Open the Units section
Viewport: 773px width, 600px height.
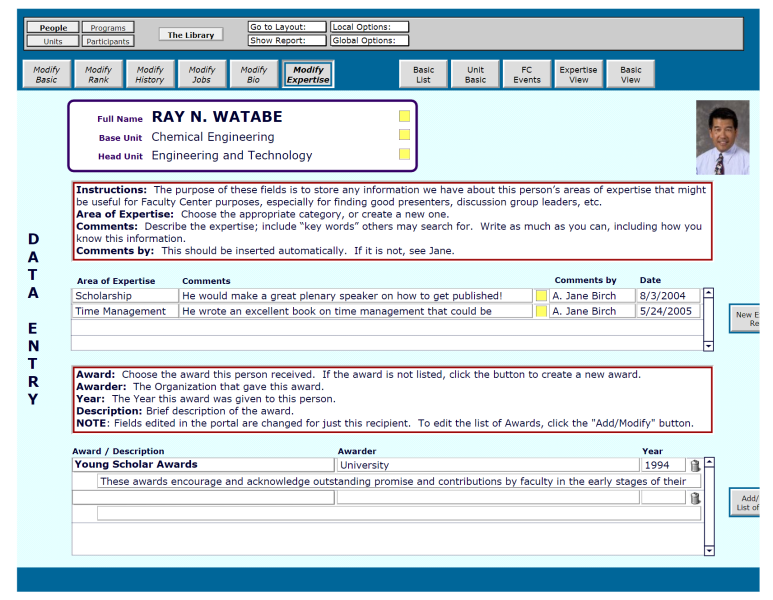point(53,41)
